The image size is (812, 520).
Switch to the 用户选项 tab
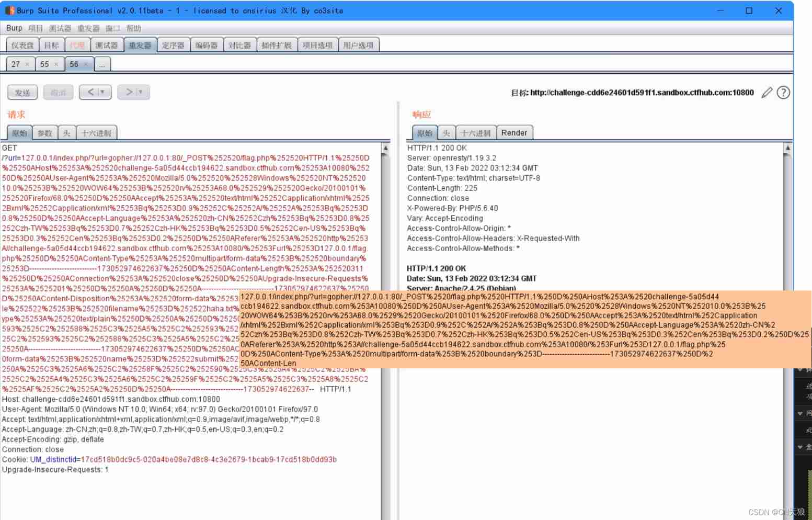click(359, 45)
